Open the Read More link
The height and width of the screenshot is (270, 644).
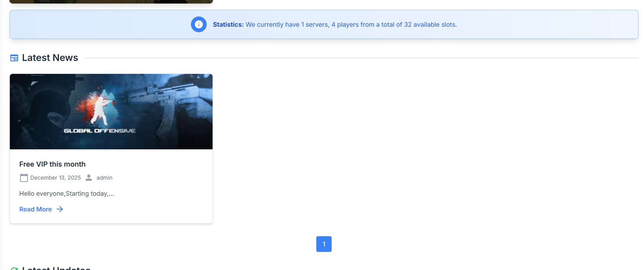click(36, 209)
